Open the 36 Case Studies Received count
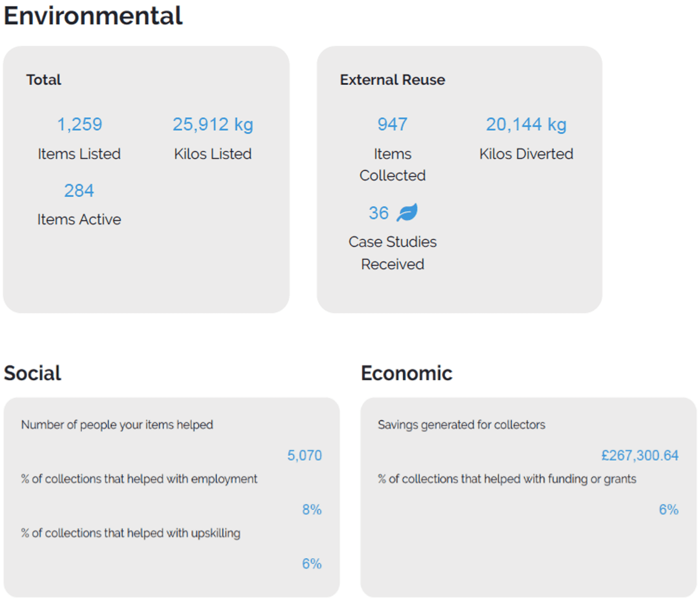700x601 pixels. 379,213
